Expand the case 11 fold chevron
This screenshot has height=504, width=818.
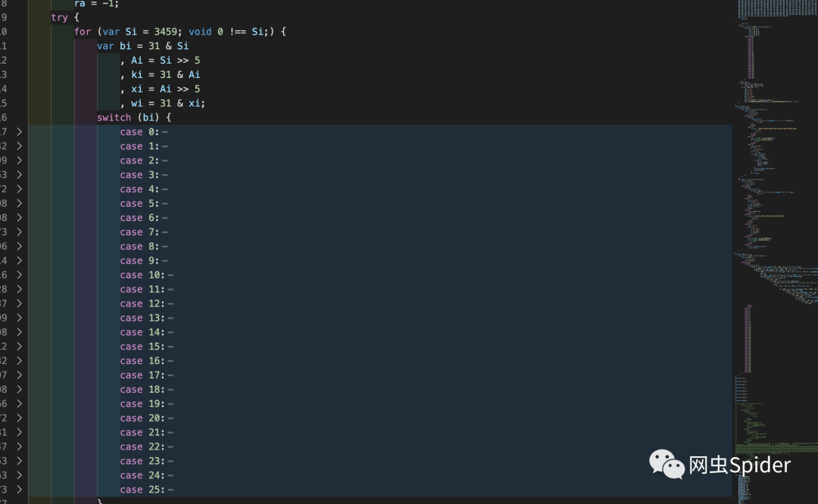19,289
